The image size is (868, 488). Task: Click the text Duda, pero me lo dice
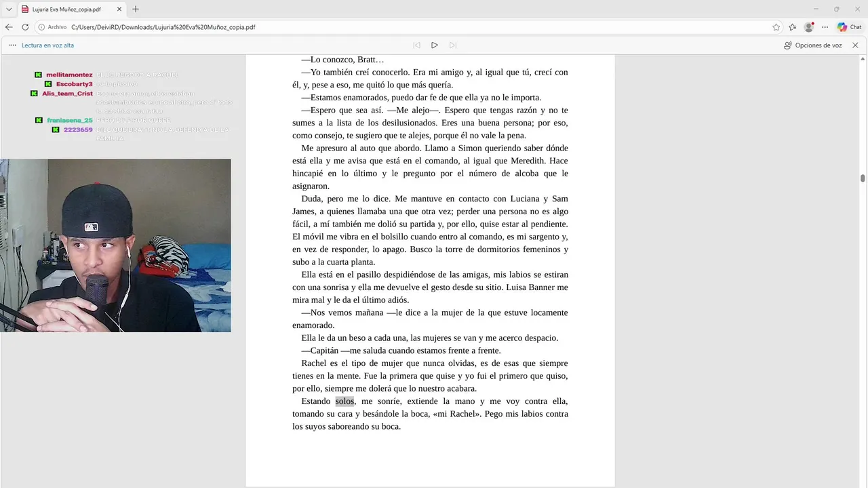click(x=347, y=199)
